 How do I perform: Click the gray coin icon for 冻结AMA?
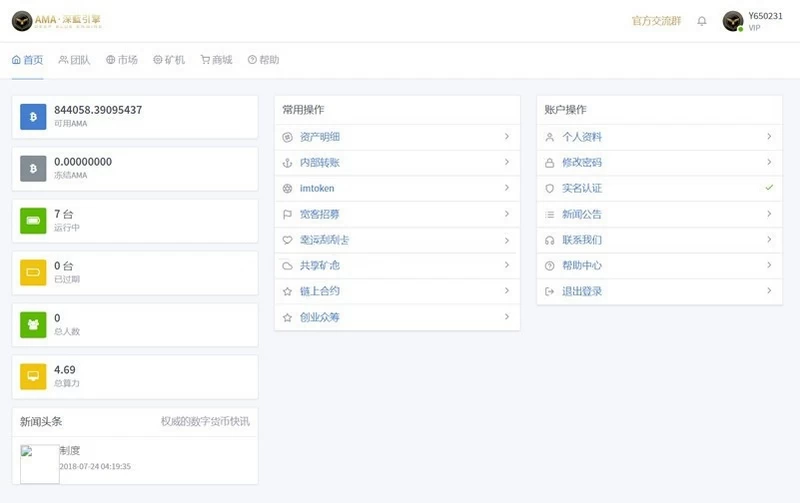(x=33, y=169)
